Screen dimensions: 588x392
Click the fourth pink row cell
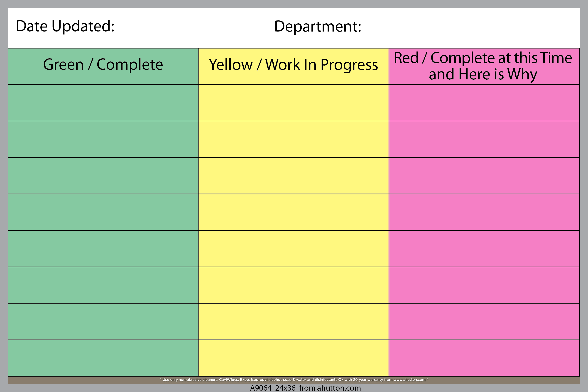(x=484, y=212)
